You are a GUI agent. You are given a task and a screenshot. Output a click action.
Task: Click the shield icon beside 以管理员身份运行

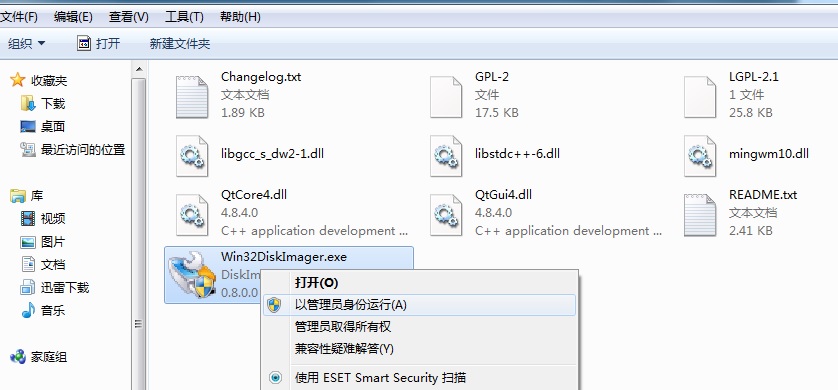pos(275,305)
